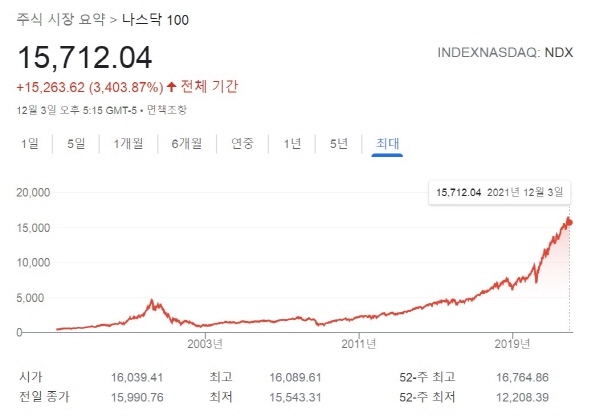Click the 15,000 y-axis label
This screenshot has height=416, width=600.
coord(33,228)
